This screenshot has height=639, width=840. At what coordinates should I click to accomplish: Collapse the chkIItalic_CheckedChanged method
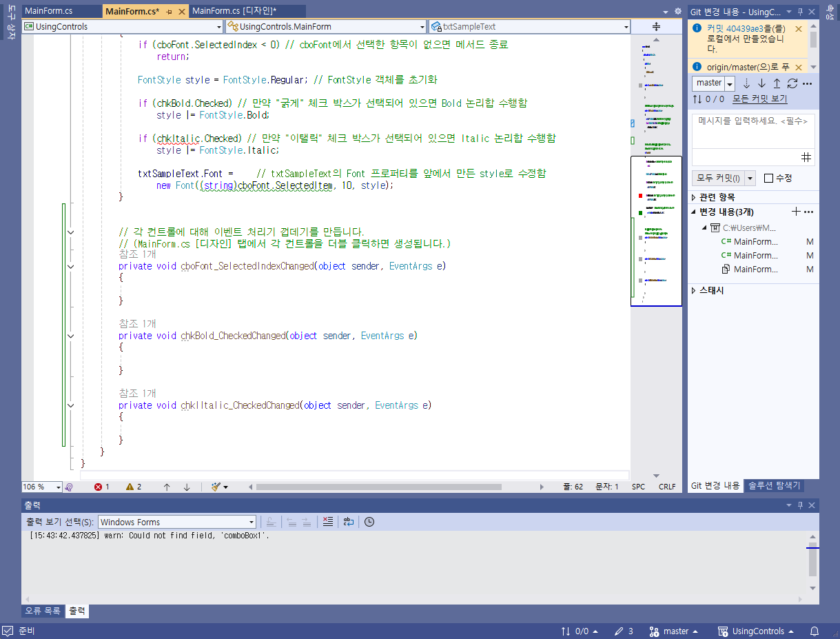(x=70, y=405)
